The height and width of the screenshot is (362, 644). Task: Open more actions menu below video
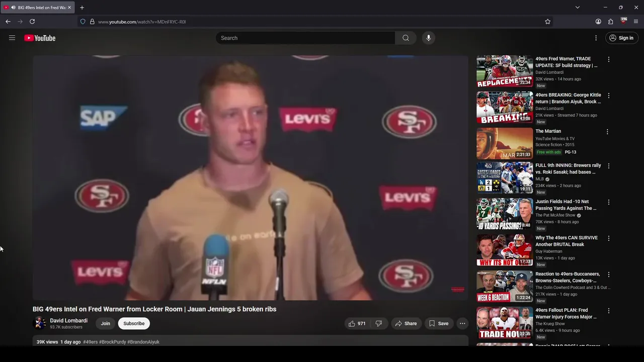[x=462, y=323]
